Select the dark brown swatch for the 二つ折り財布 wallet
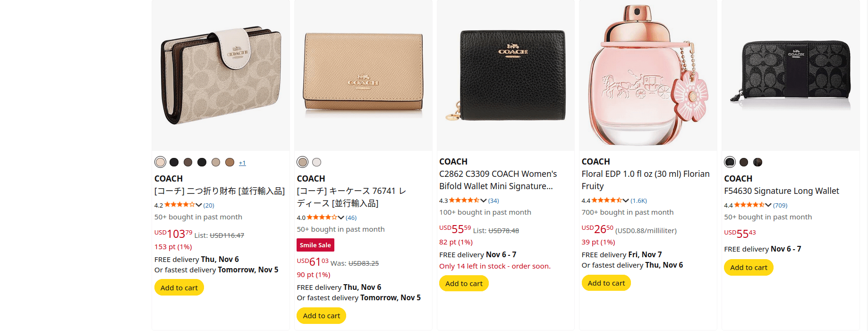Image resolution: width=868 pixels, height=331 pixels. tap(188, 162)
